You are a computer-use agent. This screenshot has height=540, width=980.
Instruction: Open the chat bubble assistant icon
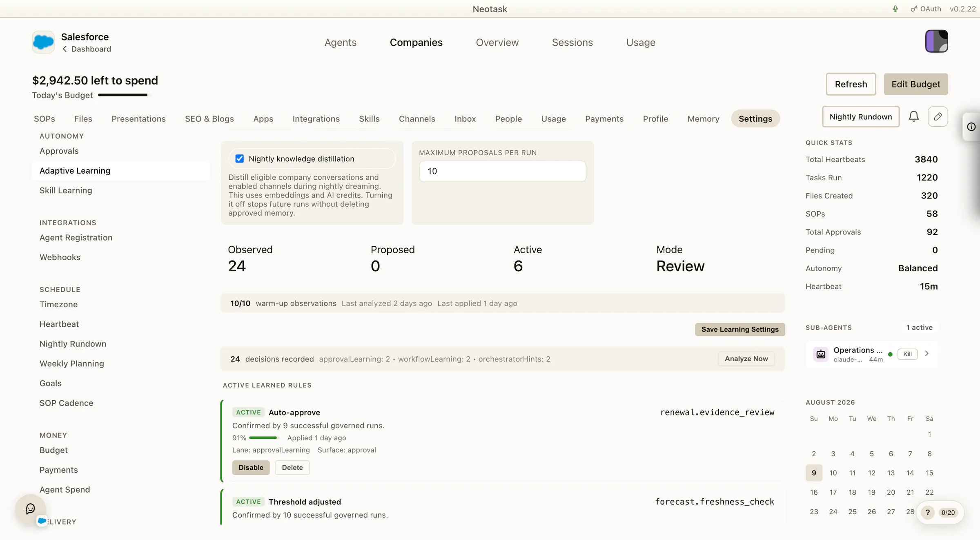pos(30,509)
